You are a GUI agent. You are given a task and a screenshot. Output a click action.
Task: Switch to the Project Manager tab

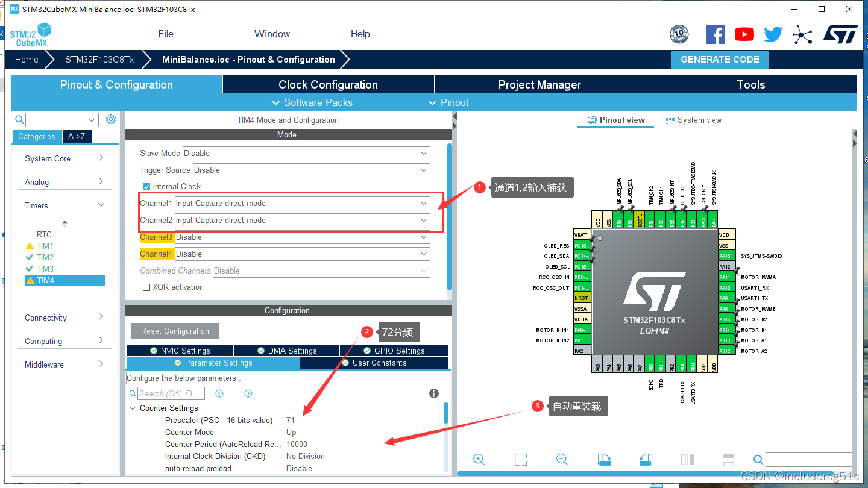(539, 84)
